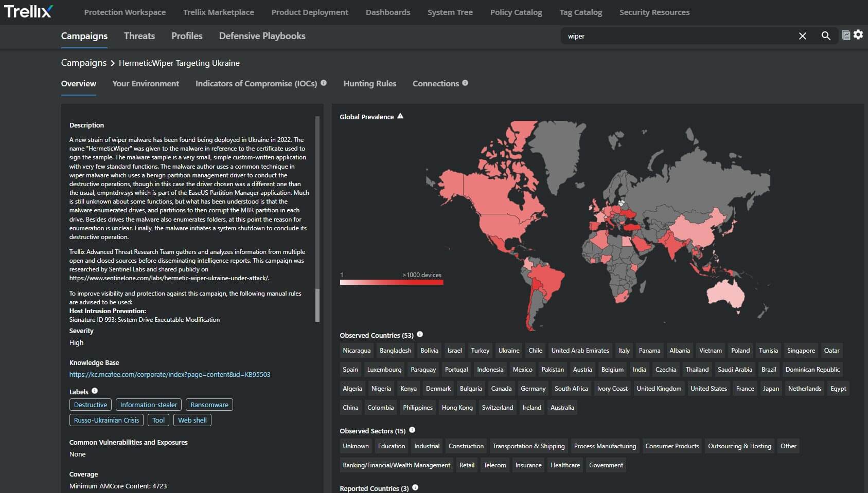Click info icon beside Reported Countries

tap(415, 487)
